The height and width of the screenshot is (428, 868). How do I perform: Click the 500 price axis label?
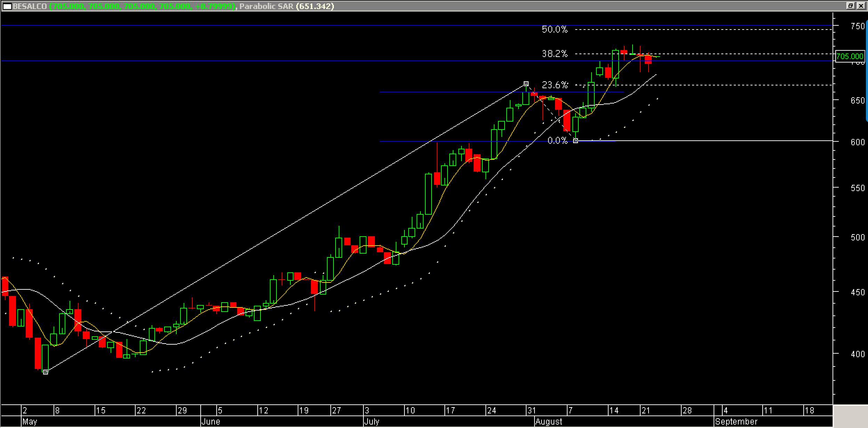858,238
